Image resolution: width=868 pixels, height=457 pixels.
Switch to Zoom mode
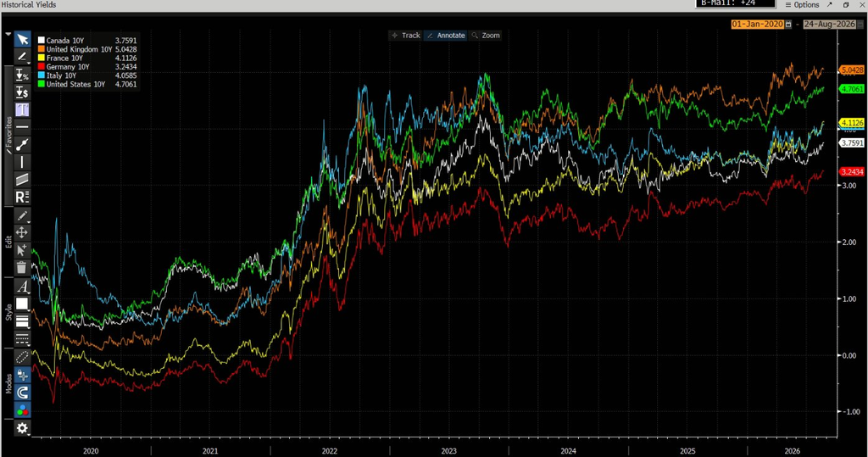tap(486, 35)
